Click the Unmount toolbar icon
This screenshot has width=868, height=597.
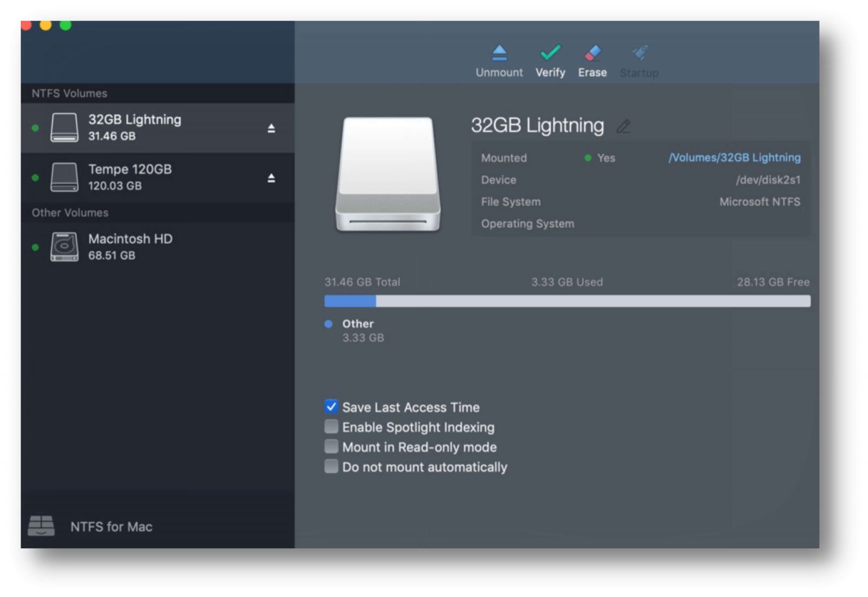coord(499,54)
